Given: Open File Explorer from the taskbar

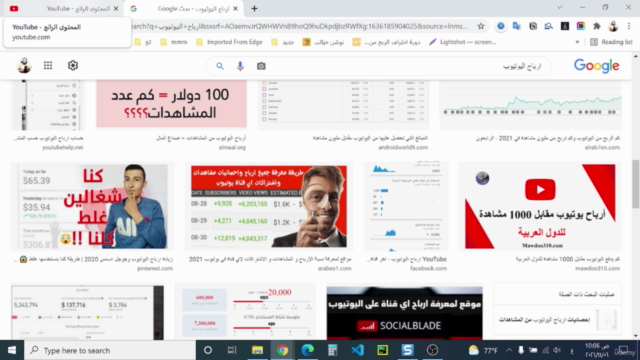Looking at the screenshot, I should [x=257, y=350].
